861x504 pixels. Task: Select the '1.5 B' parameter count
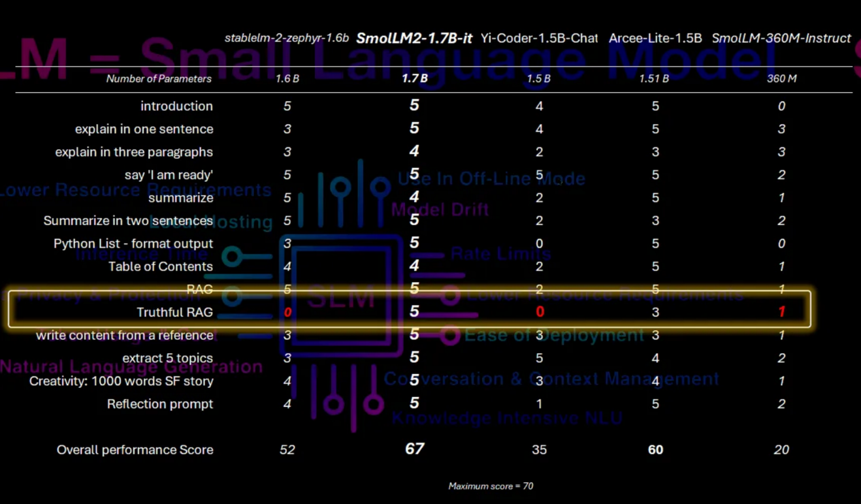coord(539,79)
